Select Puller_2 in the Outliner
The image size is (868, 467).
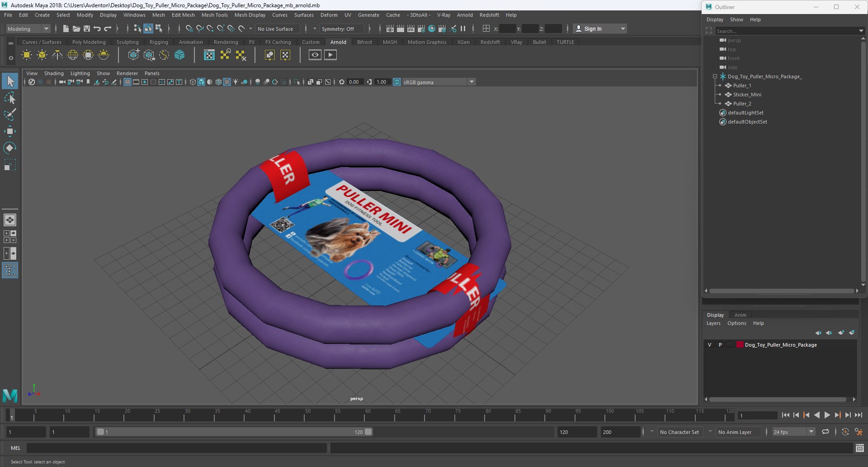pos(742,104)
